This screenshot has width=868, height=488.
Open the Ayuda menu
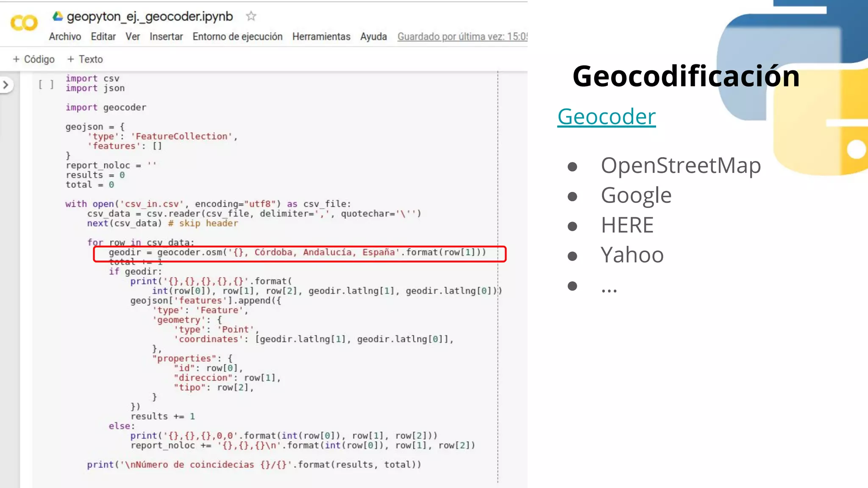pyautogui.click(x=373, y=36)
